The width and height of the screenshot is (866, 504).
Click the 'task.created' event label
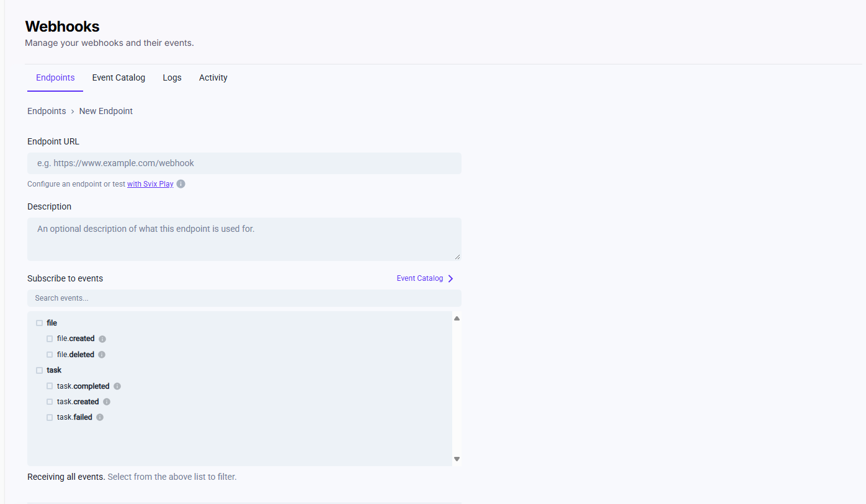78,402
